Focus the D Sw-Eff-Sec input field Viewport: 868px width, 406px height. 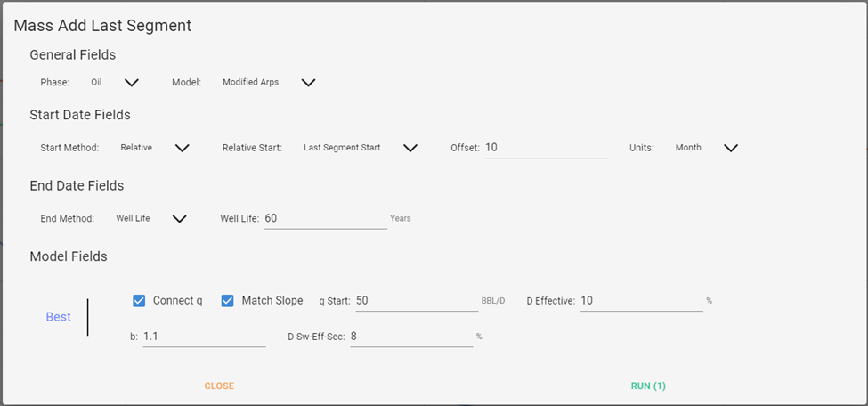[411, 337]
